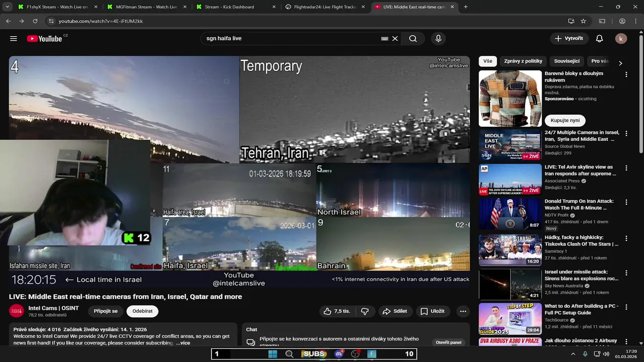Screen dimensions: 644x362
Task: Open options for Tel Aviv skyline video
Action: (626, 168)
